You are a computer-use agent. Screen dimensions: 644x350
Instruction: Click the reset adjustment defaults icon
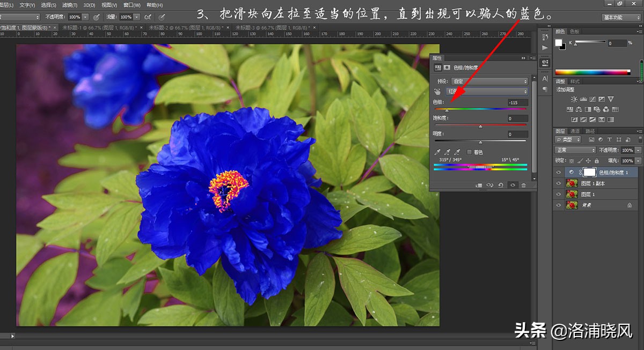tap(501, 185)
